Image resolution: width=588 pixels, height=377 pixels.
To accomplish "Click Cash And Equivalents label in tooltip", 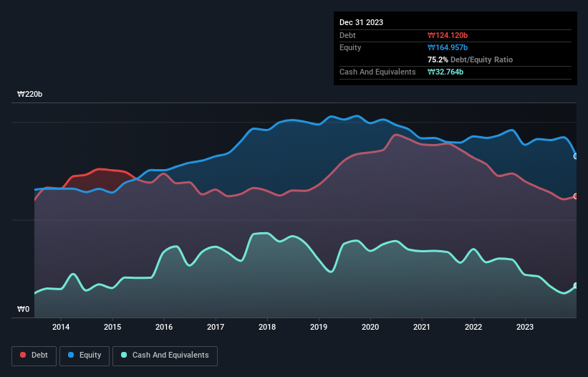I will point(377,72).
